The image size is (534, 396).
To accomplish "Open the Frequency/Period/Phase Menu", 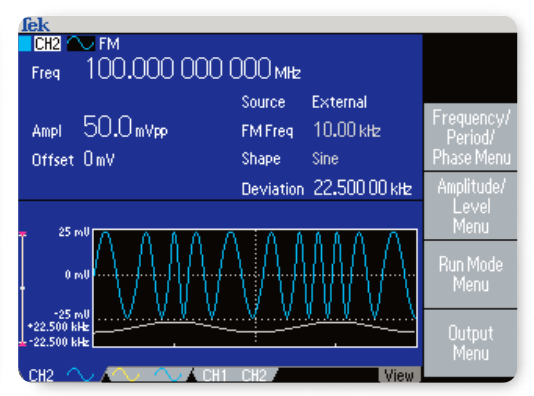I will pyautogui.click(x=471, y=137).
